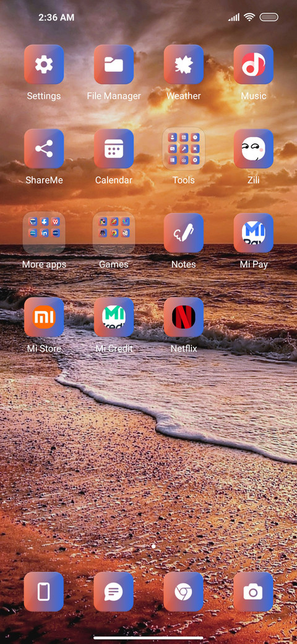This screenshot has height=644, width=297.
Task: Tap the "ShareMe" label text
Action: point(44,180)
